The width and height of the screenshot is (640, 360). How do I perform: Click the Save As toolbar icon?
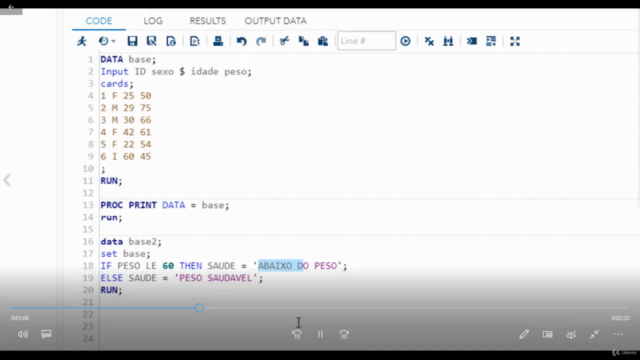click(x=151, y=41)
